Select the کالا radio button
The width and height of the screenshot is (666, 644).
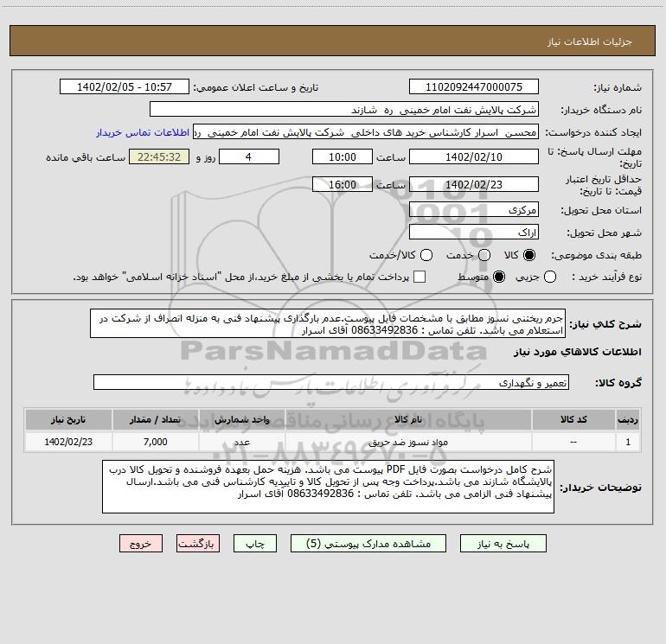pos(529,255)
